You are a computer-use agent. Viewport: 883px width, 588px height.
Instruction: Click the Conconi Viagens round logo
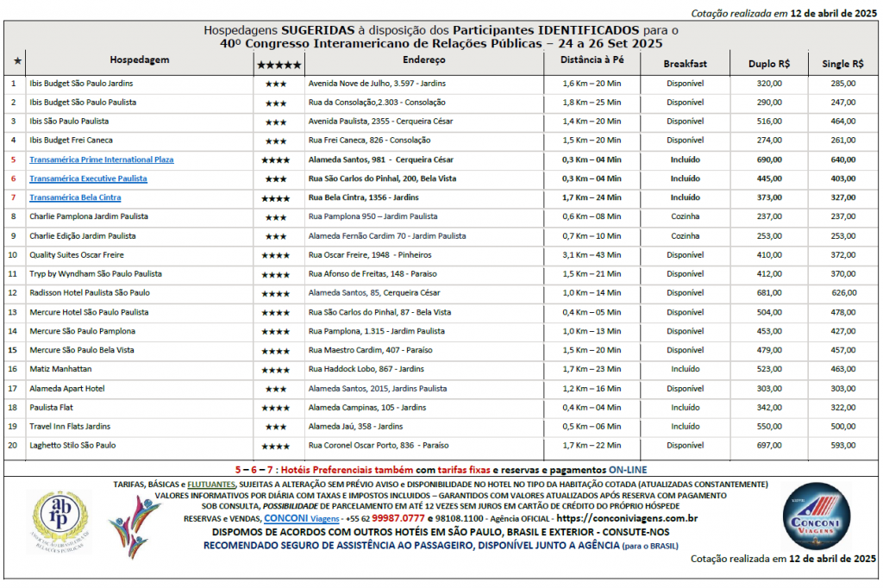tap(816, 516)
